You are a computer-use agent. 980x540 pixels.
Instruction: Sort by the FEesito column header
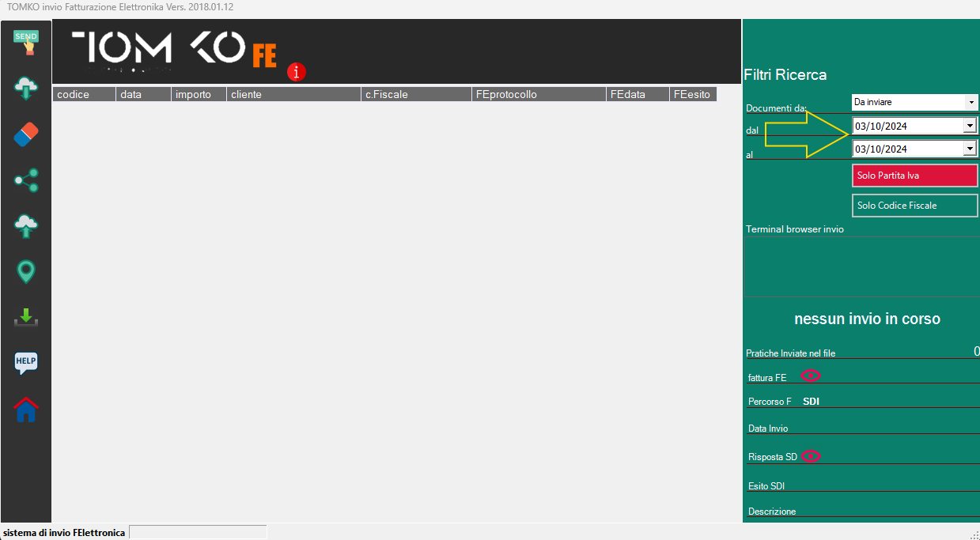click(x=693, y=94)
